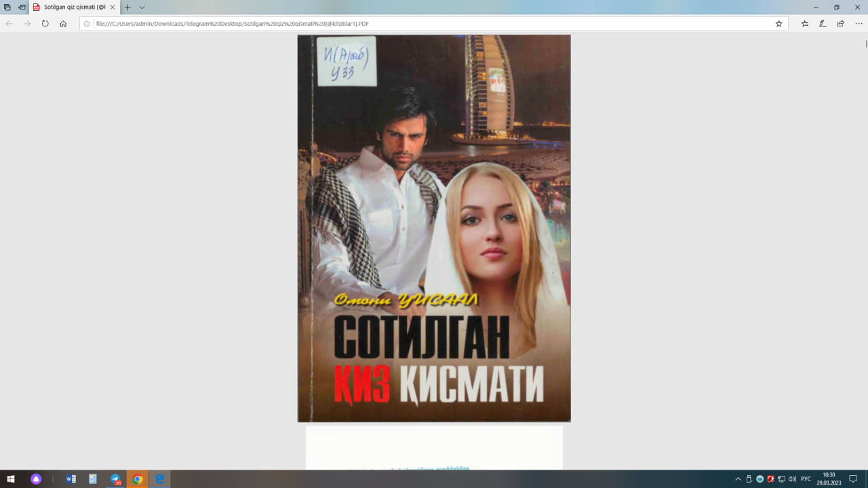Open the network tray icon

[x=781, y=479]
